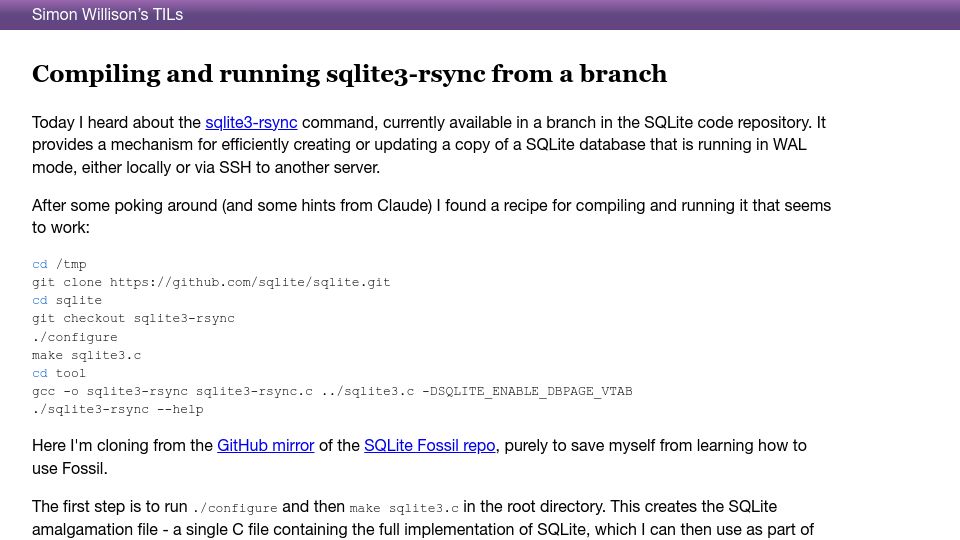Click the standalone './configure' line in code block
The image size is (960, 540).
(75, 337)
